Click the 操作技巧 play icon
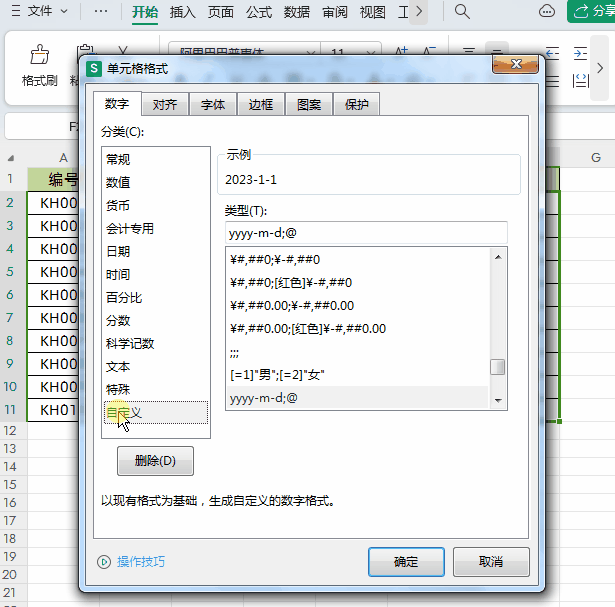This screenshot has height=607, width=615. pos(104,562)
